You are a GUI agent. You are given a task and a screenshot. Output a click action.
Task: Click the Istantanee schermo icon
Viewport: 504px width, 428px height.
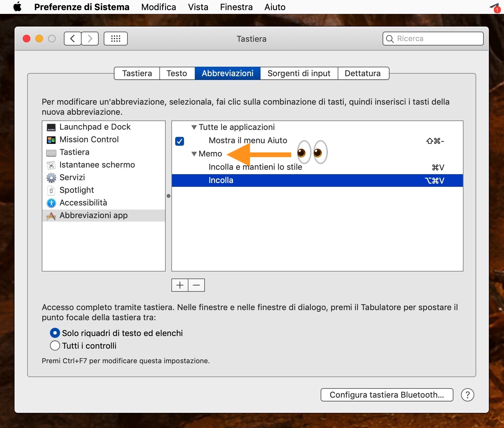click(x=51, y=165)
